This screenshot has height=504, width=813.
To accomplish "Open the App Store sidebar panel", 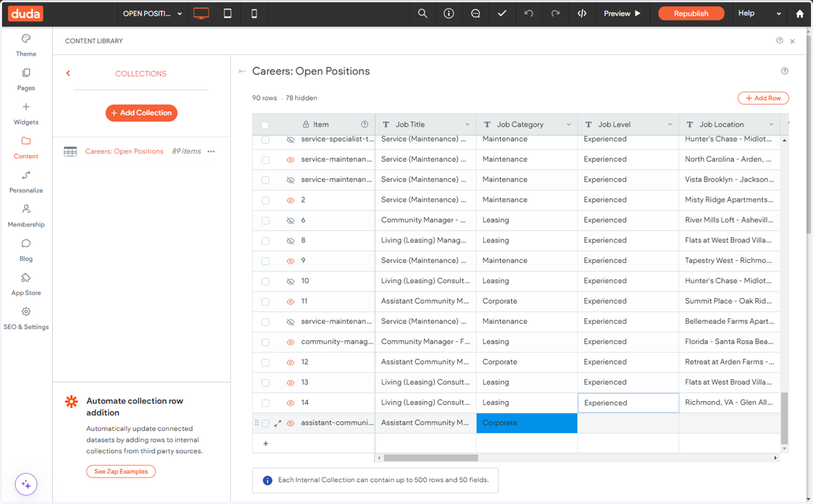I will click(x=26, y=284).
